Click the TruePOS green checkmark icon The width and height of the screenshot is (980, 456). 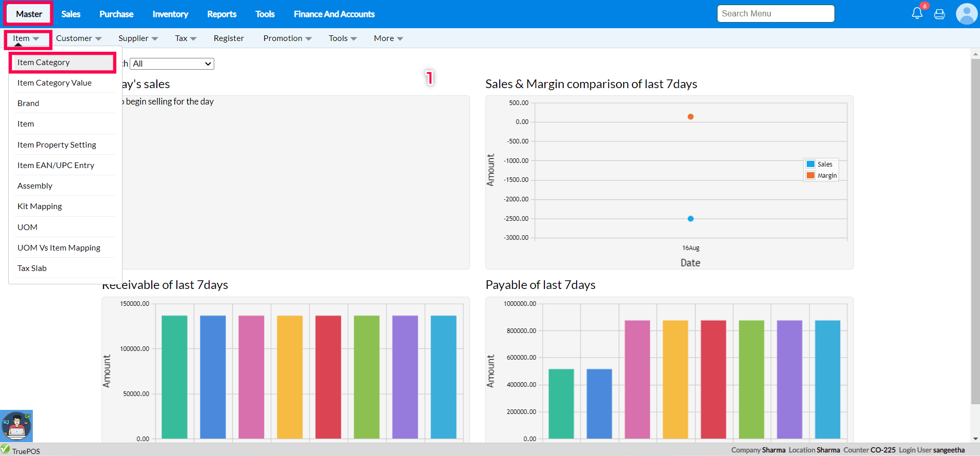click(6, 449)
